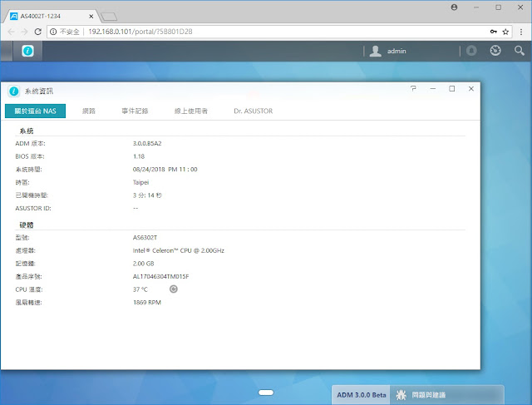Image resolution: width=532 pixels, height=405 pixels.
Task: Open the Dr. ASUSTOR tab
Action: (253, 111)
